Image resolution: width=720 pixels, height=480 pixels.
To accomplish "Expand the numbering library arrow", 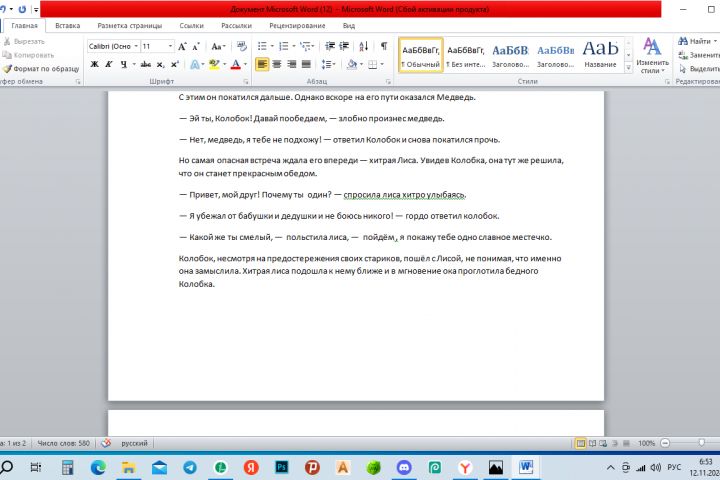I will 293,46.
